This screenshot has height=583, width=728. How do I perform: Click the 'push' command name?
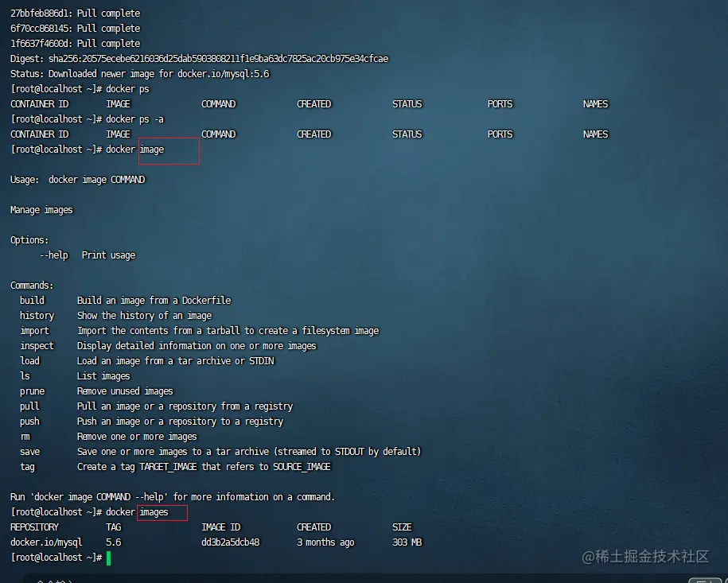pos(29,422)
